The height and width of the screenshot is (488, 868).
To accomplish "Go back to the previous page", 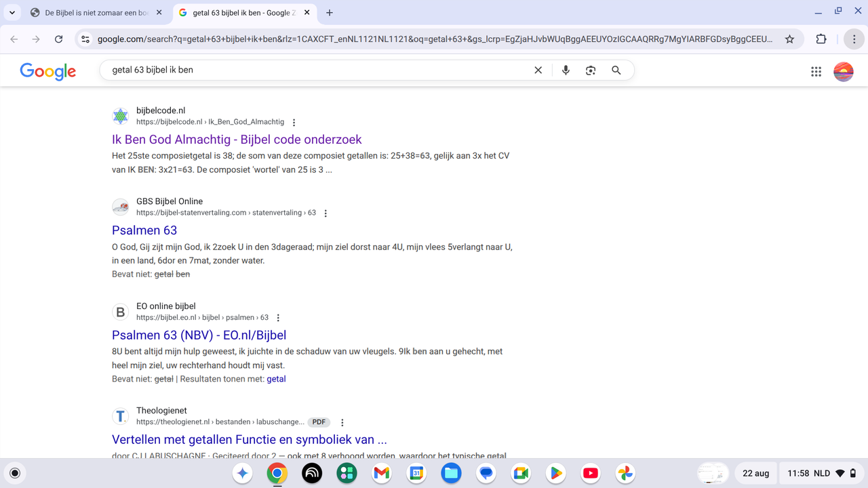I will click(x=14, y=39).
